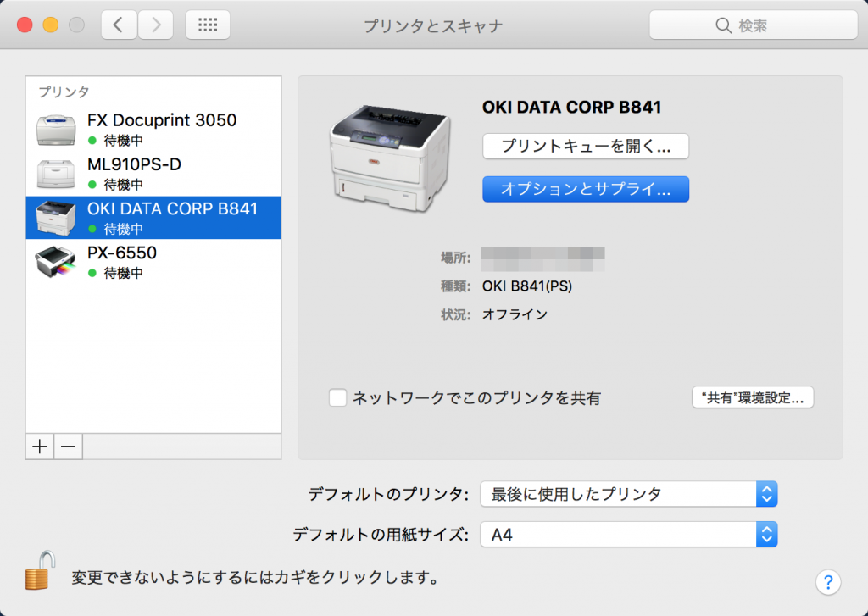Open the Sharing preferences button
868x616 pixels.
753,397
